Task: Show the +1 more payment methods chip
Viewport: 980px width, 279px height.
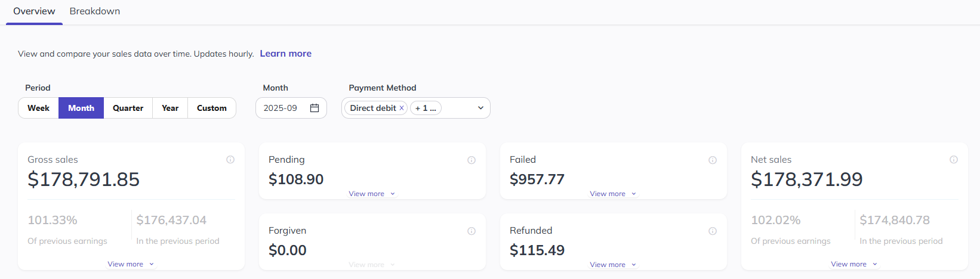Action: coord(426,108)
